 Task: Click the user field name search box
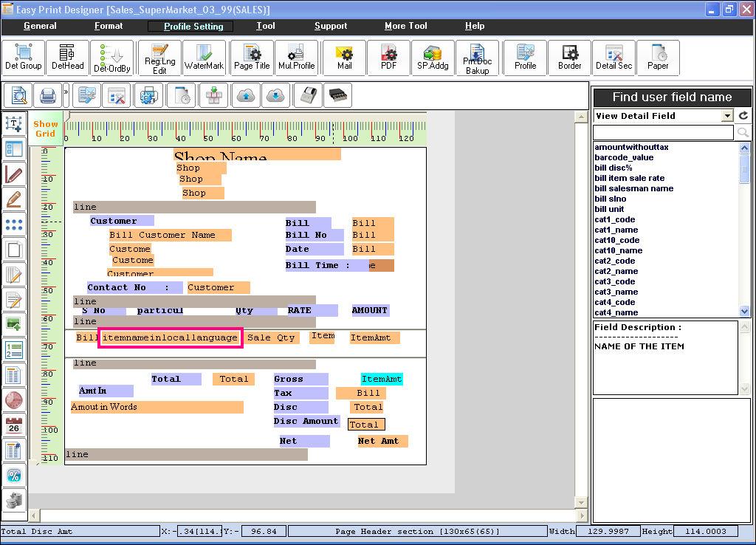pyautogui.click(x=663, y=132)
